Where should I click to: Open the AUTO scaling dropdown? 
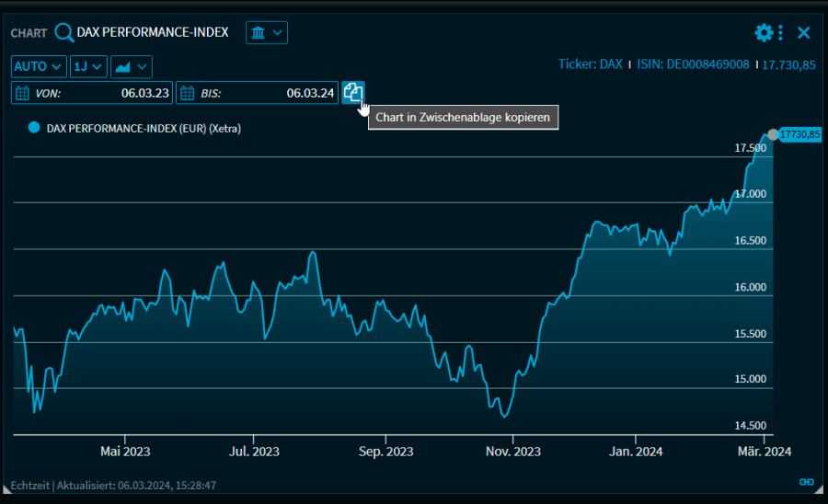39,66
